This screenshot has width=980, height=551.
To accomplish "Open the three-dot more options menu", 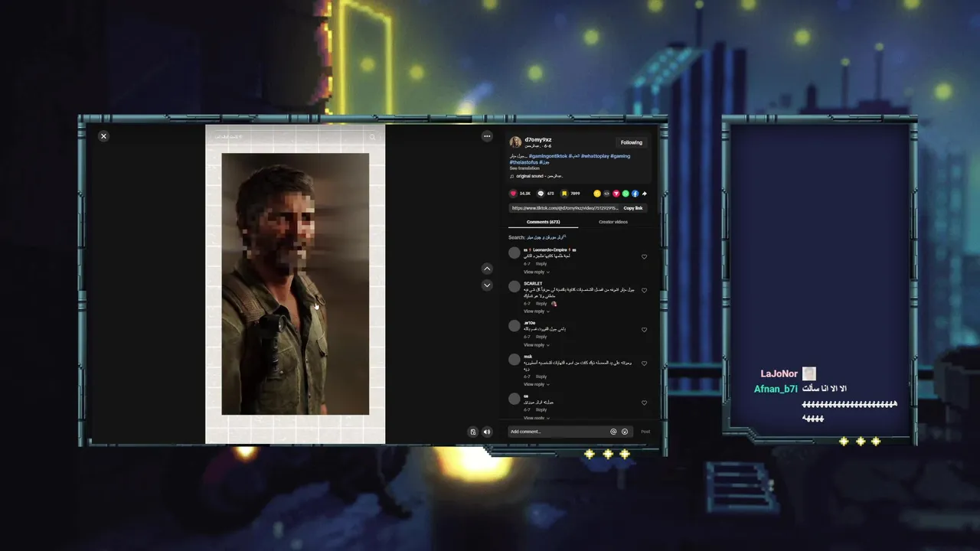I will pyautogui.click(x=487, y=136).
